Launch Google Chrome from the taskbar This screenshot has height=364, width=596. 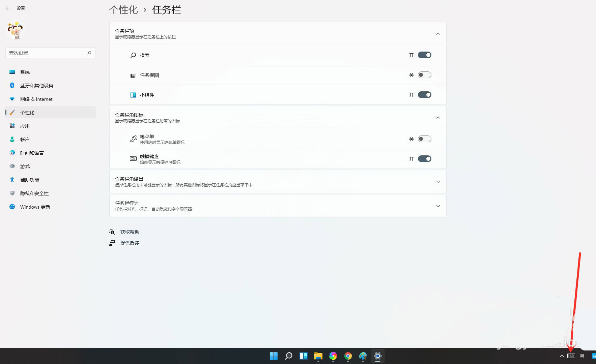click(x=348, y=356)
